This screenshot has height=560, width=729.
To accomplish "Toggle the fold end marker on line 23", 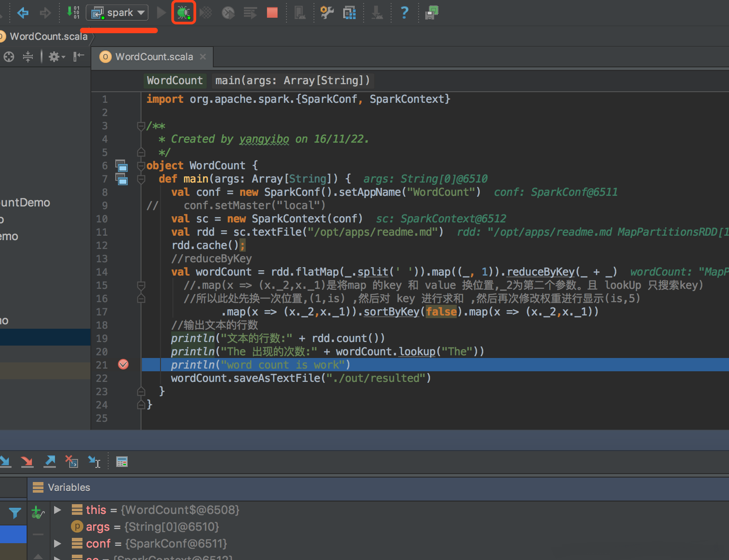I will (141, 391).
